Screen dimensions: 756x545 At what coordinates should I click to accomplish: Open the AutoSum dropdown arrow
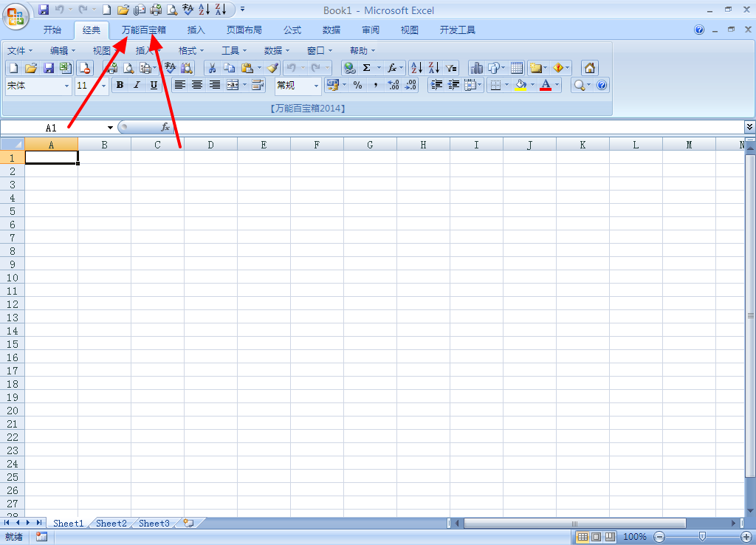click(379, 68)
